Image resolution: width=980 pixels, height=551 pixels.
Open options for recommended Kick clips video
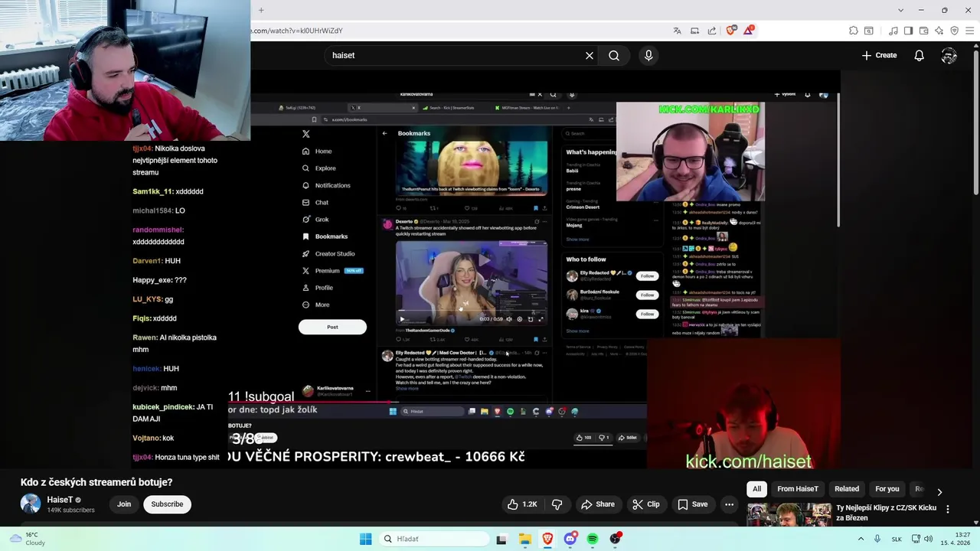(x=948, y=509)
